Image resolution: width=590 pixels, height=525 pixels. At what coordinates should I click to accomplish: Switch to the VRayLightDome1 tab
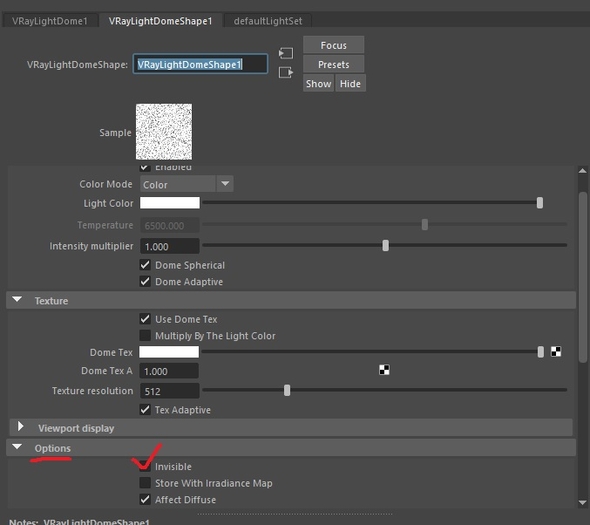pyautogui.click(x=50, y=21)
